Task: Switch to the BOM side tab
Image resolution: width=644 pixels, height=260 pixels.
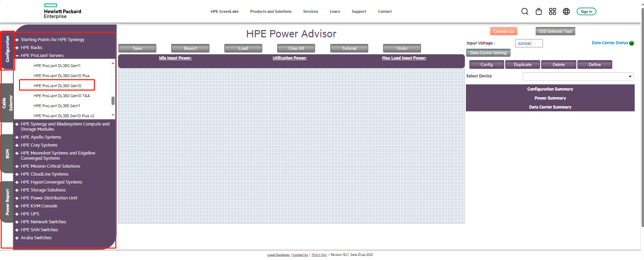Action: (x=8, y=154)
